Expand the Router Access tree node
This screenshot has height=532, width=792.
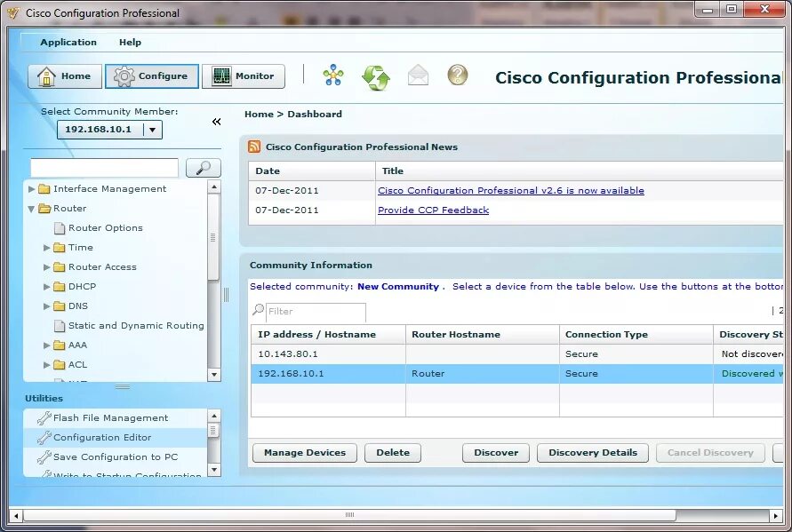46,267
